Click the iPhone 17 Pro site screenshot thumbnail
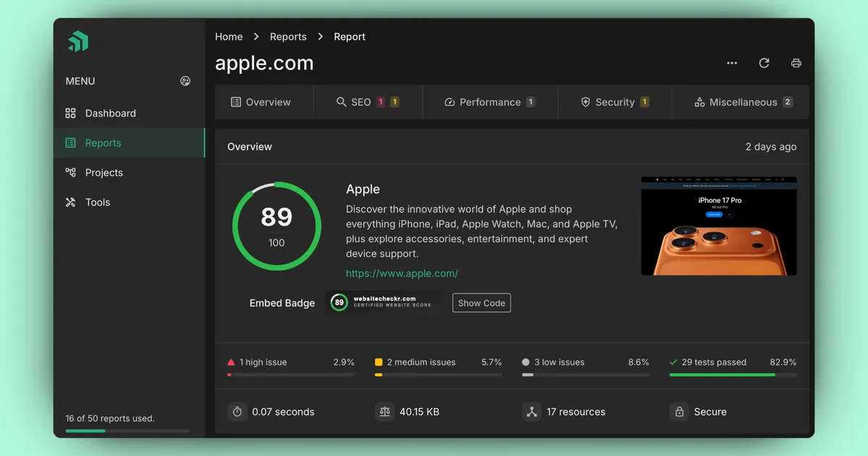This screenshot has width=868, height=456. point(718,226)
